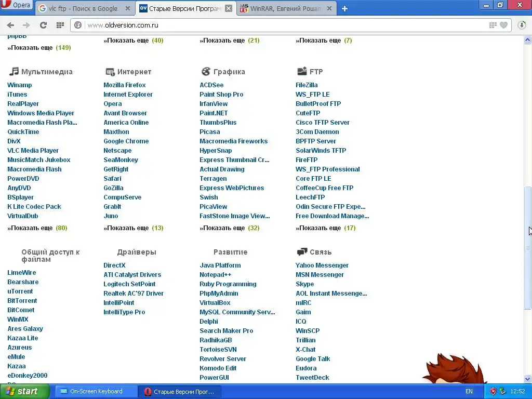Viewport: 532px width, 399px height.
Task: Reload the current page
Action: [43, 25]
